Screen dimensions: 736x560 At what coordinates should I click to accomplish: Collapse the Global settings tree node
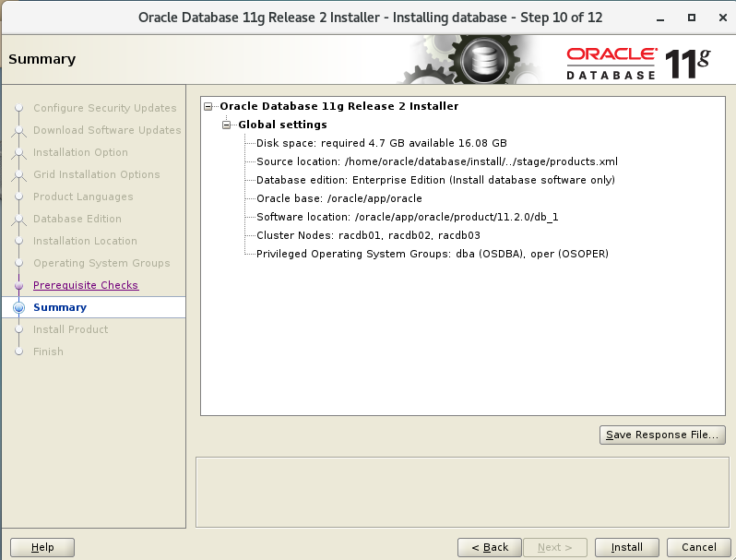pos(226,125)
